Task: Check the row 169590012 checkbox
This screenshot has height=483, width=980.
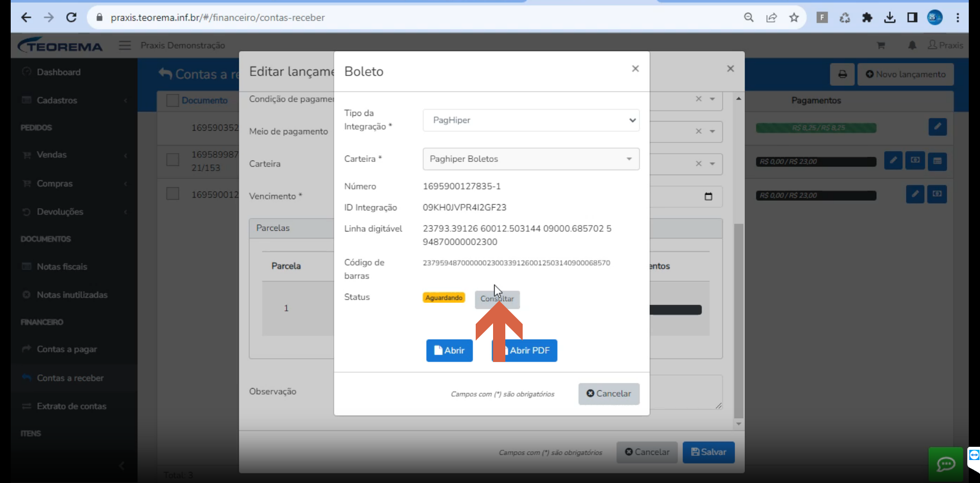Action: pos(173,194)
